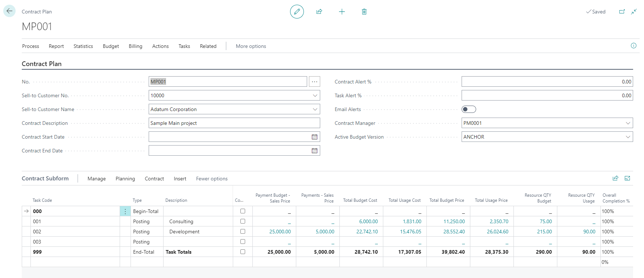
Task: Open the subform Manage menu
Action: (x=96, y=179)
